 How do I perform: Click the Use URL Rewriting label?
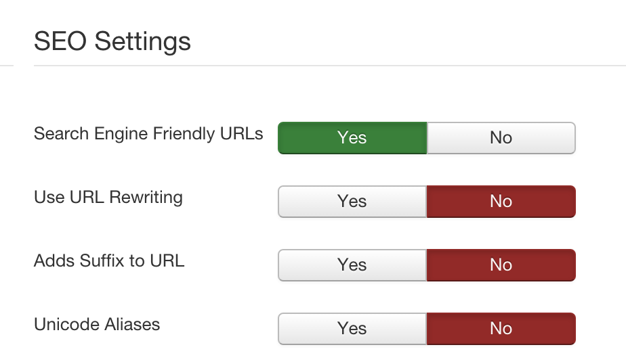pyautogui.click(x=108, y=197)
